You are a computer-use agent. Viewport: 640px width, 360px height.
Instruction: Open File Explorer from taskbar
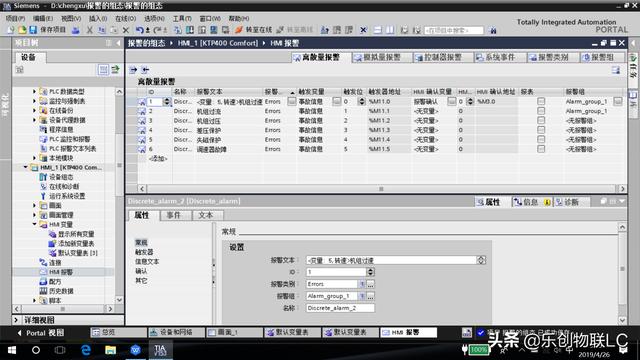coord(111,350)
